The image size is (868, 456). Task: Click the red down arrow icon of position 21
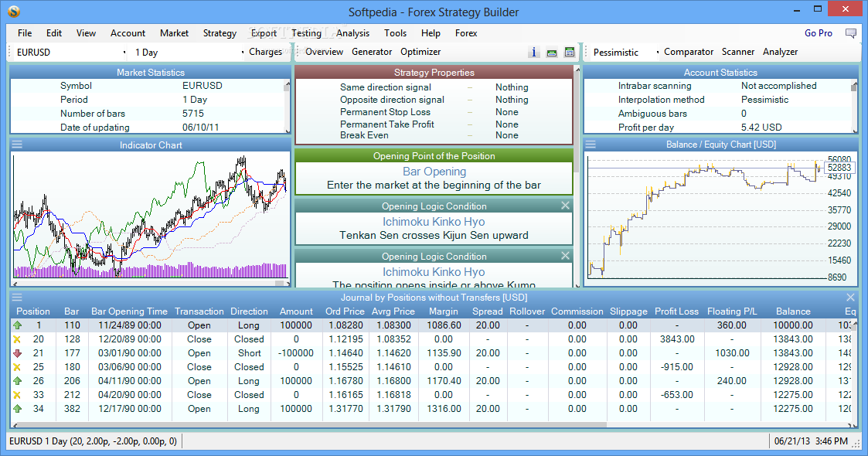[x=17, y=353]
